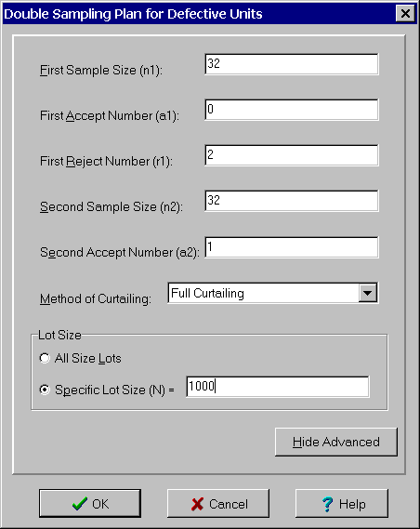Click the red X icon on Cancel
This screenshot has width=420, height=529.
(197, 504)
